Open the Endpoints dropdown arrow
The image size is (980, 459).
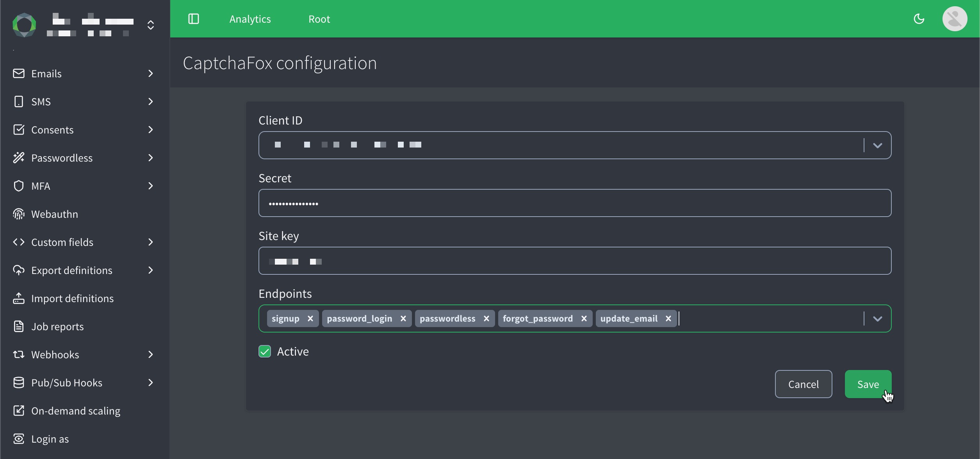pos(878,318)
